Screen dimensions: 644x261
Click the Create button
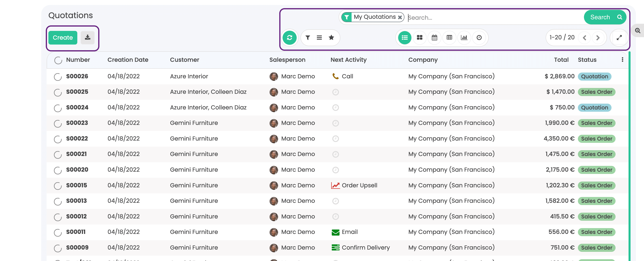(63, 38)
